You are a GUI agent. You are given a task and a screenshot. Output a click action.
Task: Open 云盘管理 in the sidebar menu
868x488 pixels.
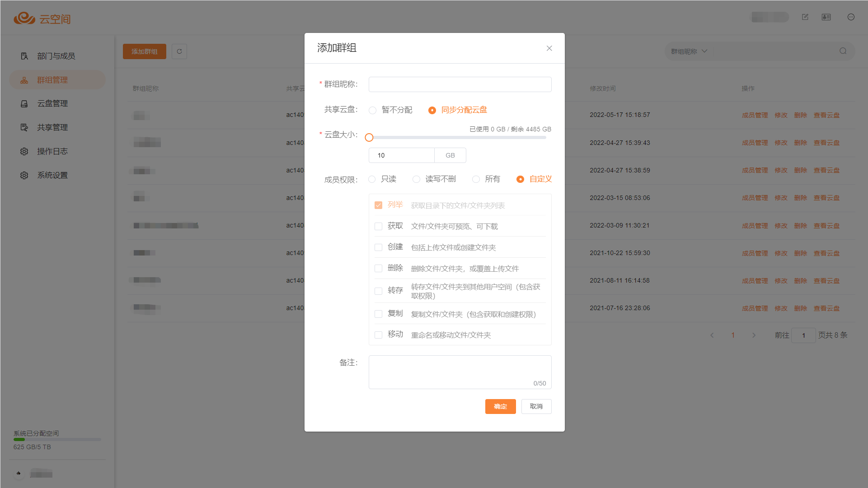click(x=52, y=103)
